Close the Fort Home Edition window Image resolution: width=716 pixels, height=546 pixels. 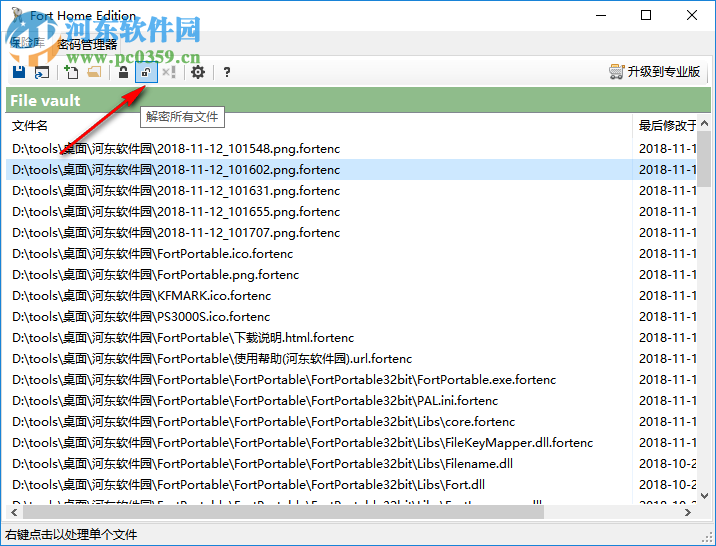[691, 16]
